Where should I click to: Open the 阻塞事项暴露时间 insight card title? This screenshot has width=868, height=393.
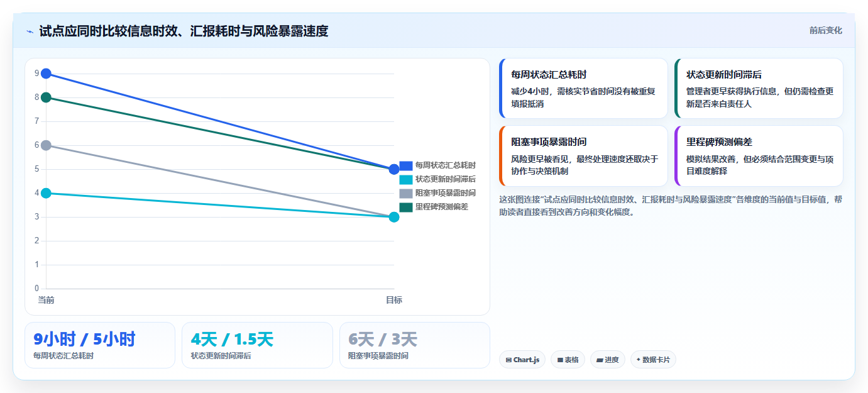click(549, 141)
